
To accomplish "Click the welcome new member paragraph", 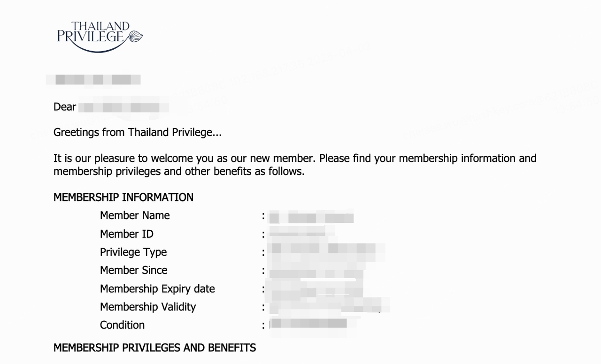I will click(295, 165).
